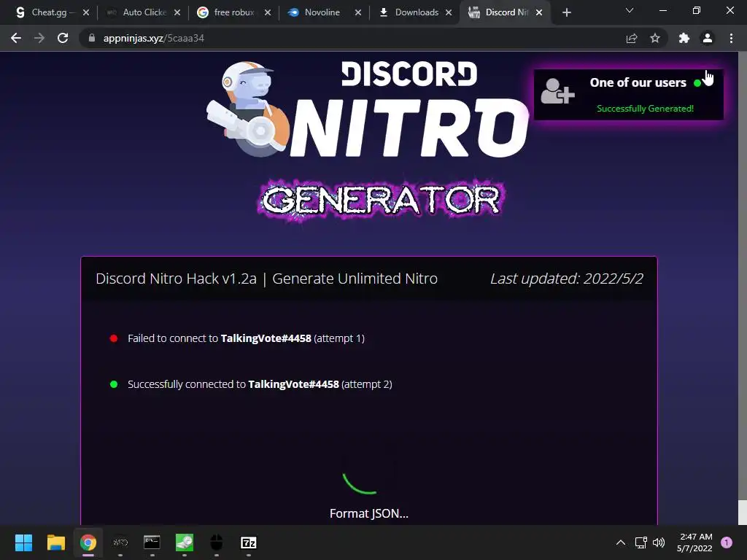This screenshot has width=747, height=560.
Task: Open the green disk app in taskbar
Action: [x=185, y=542]
